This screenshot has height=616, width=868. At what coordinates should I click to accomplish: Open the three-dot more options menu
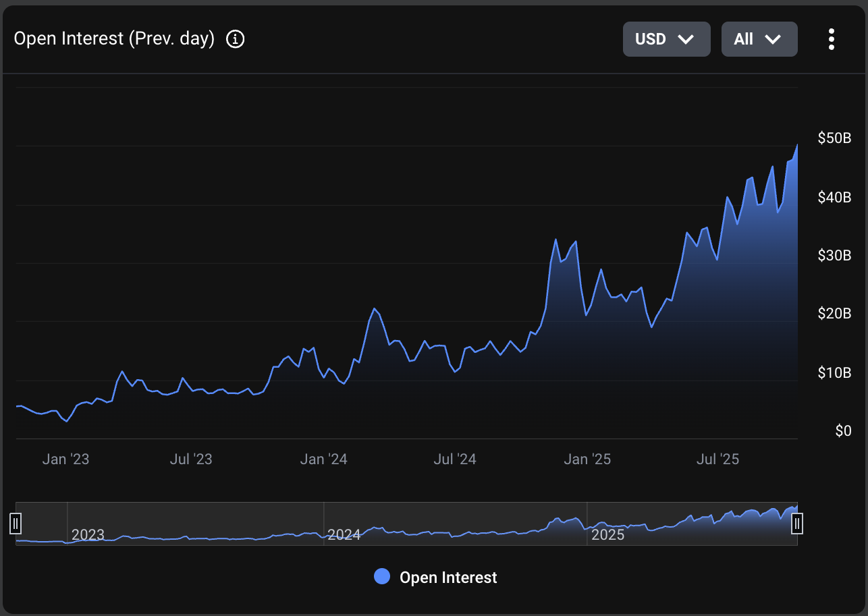(831, 39)
